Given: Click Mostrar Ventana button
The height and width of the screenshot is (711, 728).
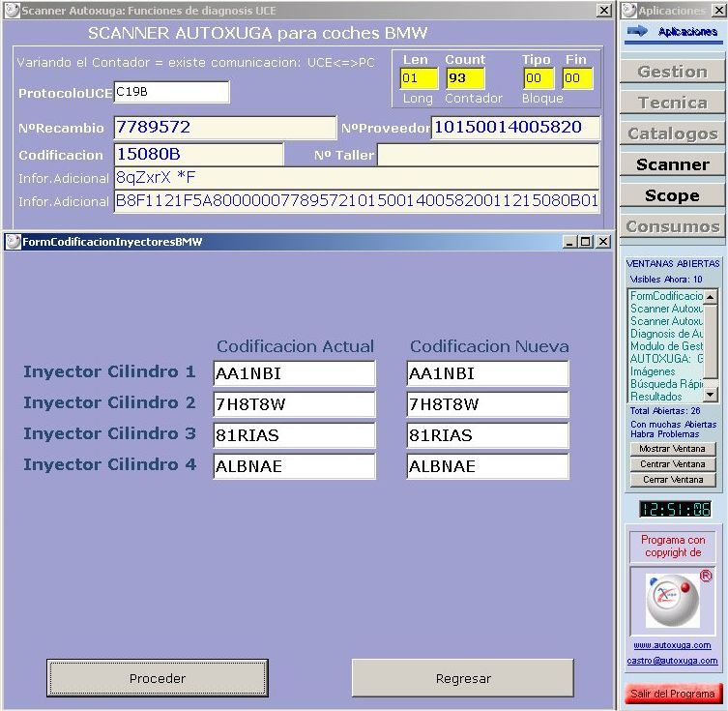Looking at the screenshot, I should click(672, 449).
